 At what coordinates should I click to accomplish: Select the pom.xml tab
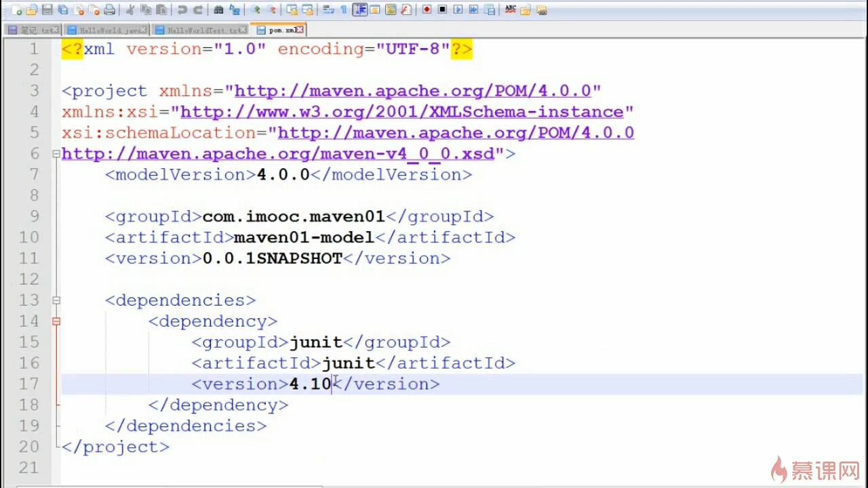(x=278, y=30)
